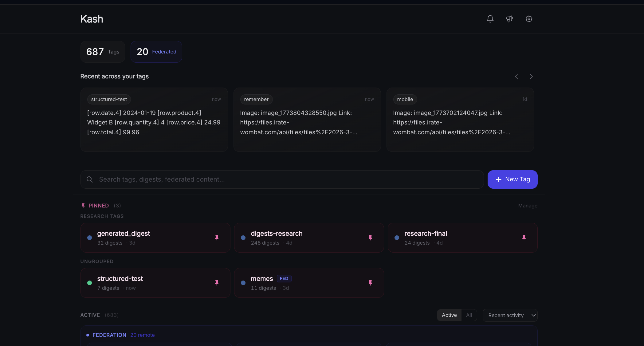Screen dimensions: 644x346
Task: Focus the search tags input field
Action: click(282, 179)
